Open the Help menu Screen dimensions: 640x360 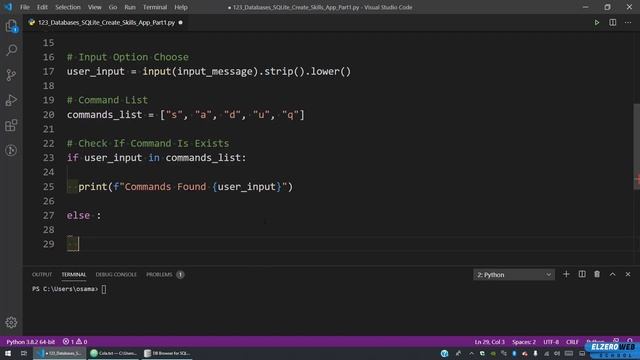click(181, 7)
